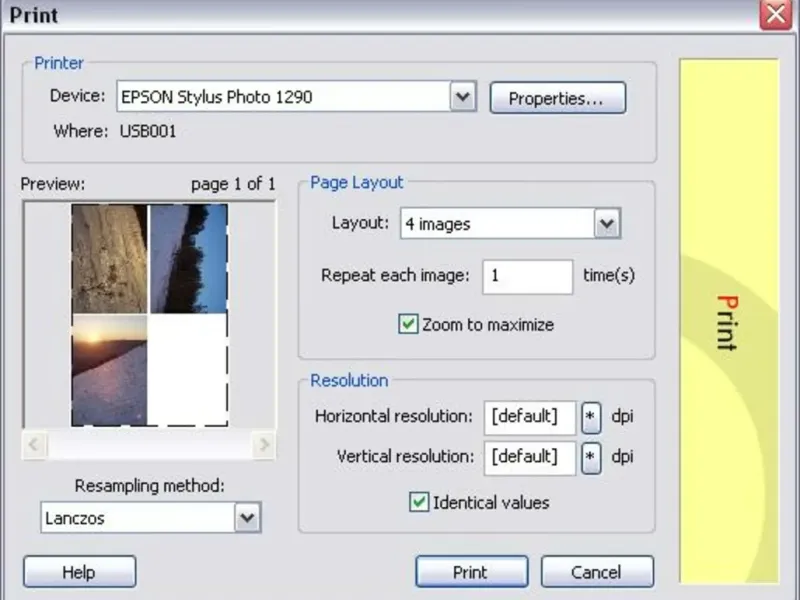The width and height of the screenshot is (800, 600).
Task: Click the USB001 location text
Action: (x=148, y=131)
